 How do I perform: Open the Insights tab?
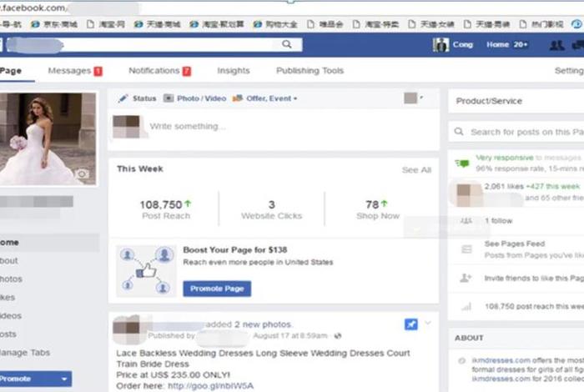coord(234,71)
